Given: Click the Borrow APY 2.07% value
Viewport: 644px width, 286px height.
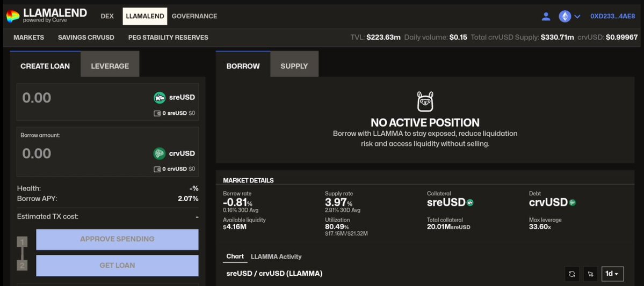Looking at the screenshot, I should [x=188, y=199].
